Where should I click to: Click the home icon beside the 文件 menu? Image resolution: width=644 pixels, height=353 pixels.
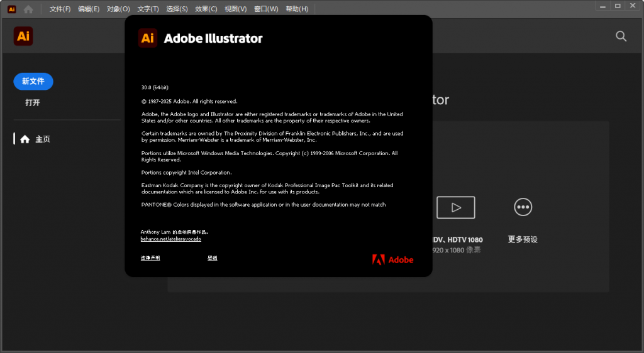28,9
